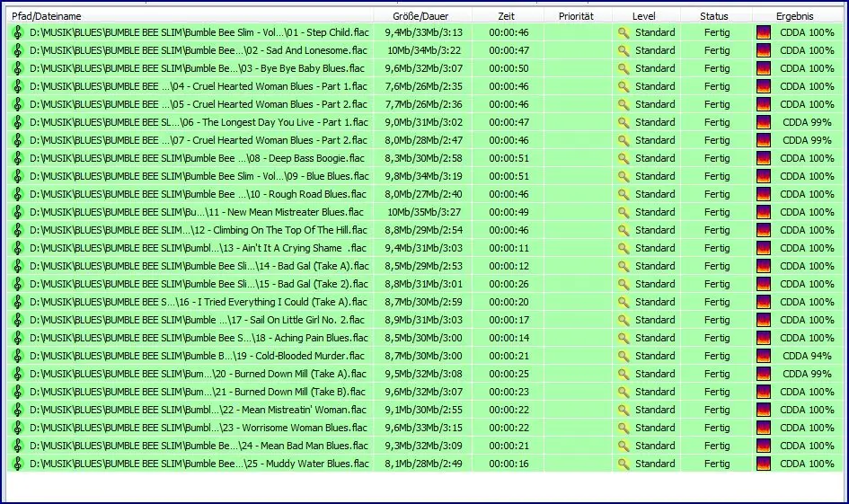Click spectrum result icon in 16 - I Tried Everything row
This screenshot has width=849, height=504.
click(x=764, y=302)
